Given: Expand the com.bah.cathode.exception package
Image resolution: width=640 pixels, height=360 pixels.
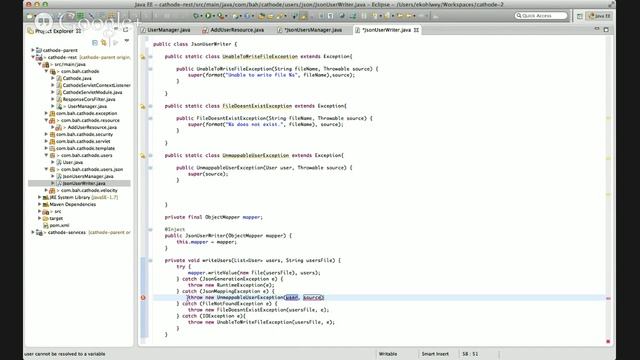Looking at the screenshot, I should [46, 113].
